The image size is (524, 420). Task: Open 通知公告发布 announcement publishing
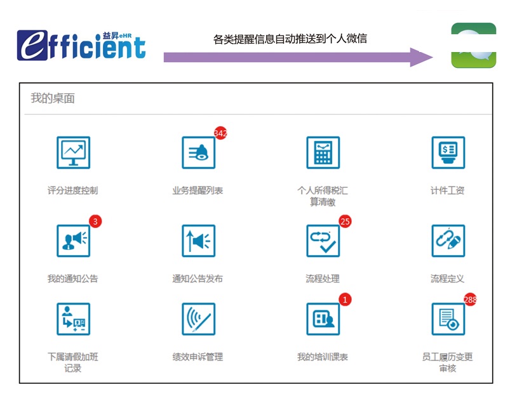pos(198,240)
